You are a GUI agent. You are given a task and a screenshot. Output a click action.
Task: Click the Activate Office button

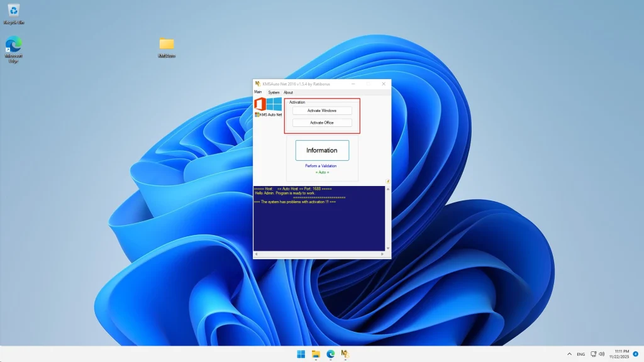point(322,123)
